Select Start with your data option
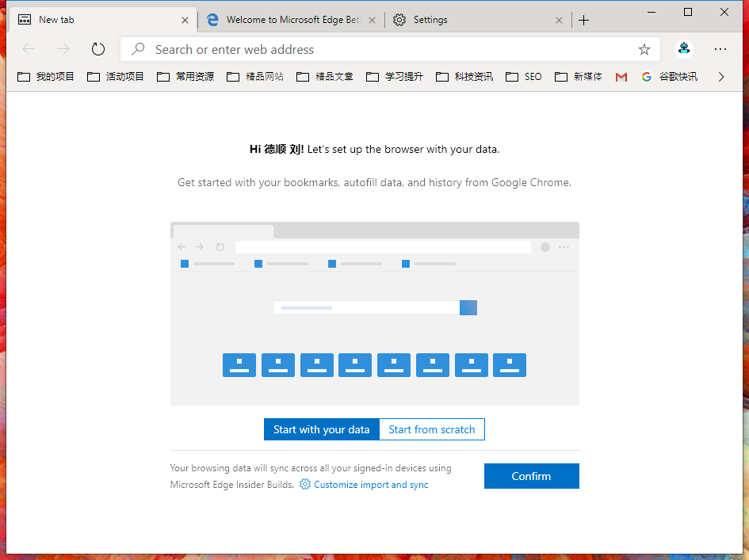 pos(322,429)
